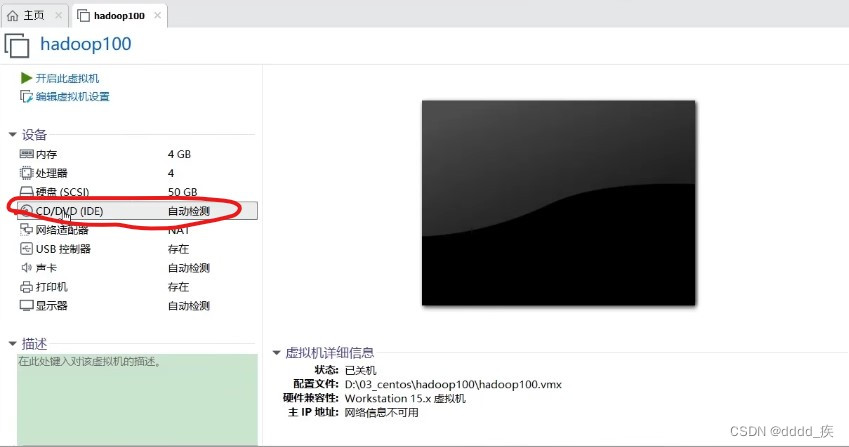Click the black VM screen preview thumbnail
Viewport: 849px width, 447px height.
tap(558, 203)
